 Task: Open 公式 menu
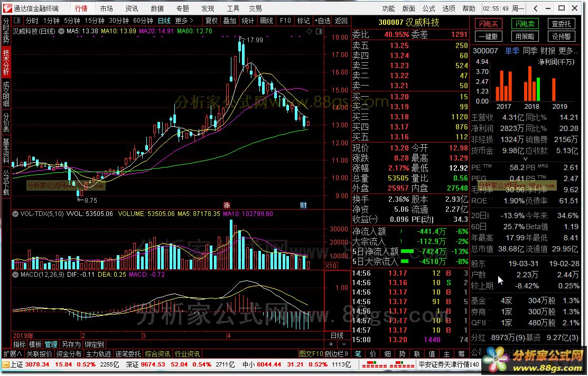click(428, 8)
